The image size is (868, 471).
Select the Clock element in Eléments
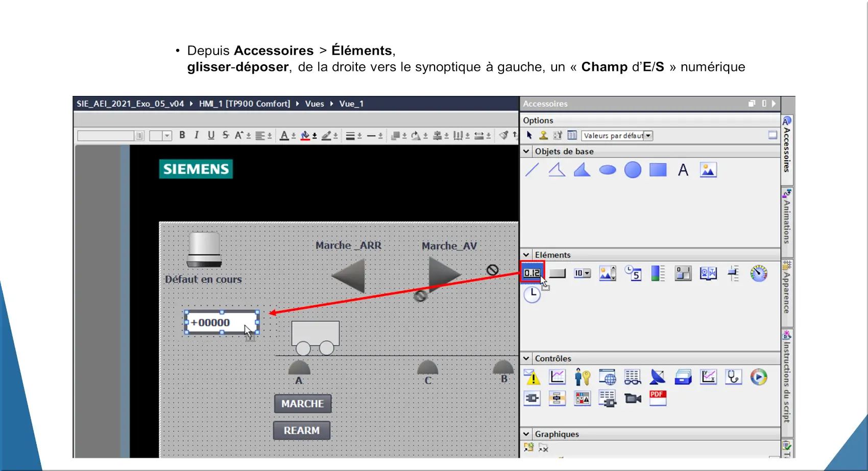(x=532, y=294)
